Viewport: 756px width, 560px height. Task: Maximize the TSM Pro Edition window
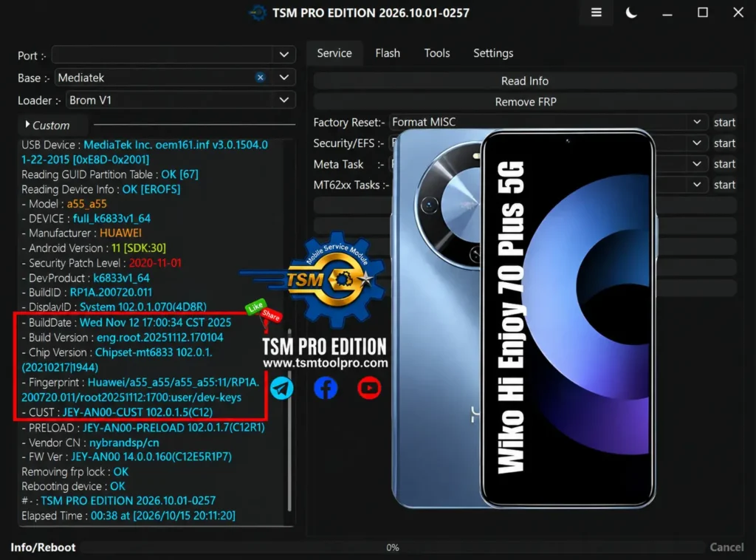click(703, 13)
